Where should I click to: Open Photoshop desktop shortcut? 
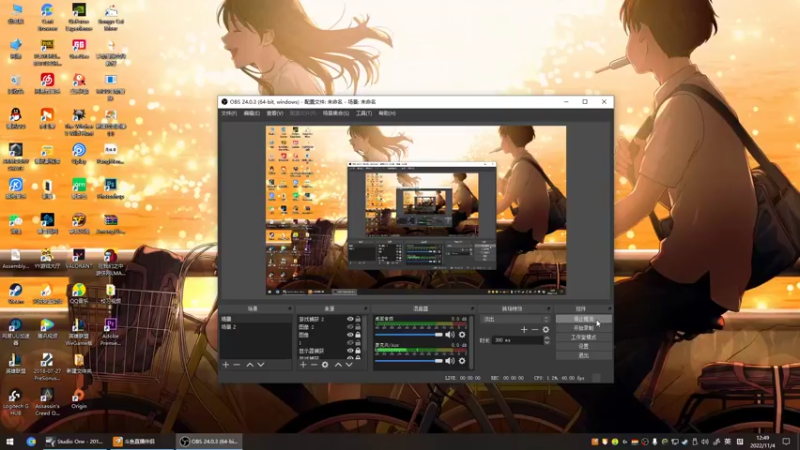pyautogui.click(x=111, y=188)
